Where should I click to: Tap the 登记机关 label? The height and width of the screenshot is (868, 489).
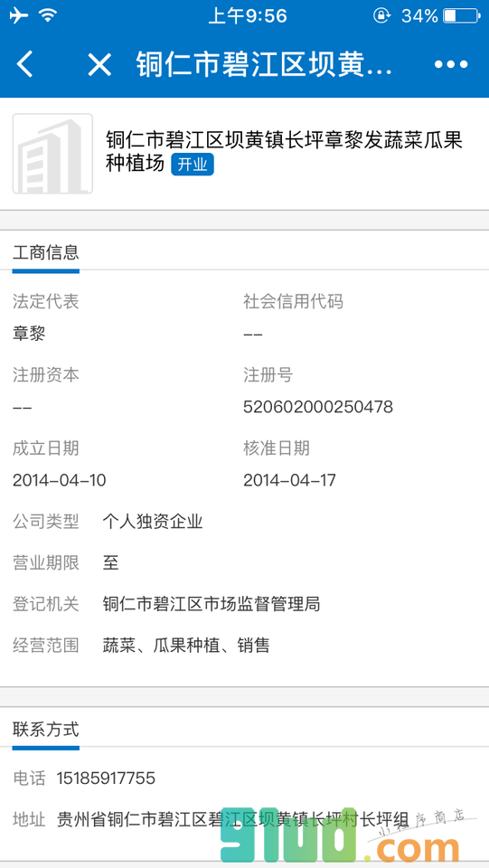46,604
